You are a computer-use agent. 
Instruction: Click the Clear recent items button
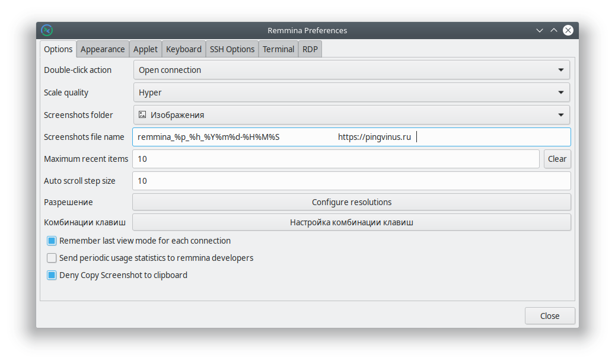click(x=557, y=159)
